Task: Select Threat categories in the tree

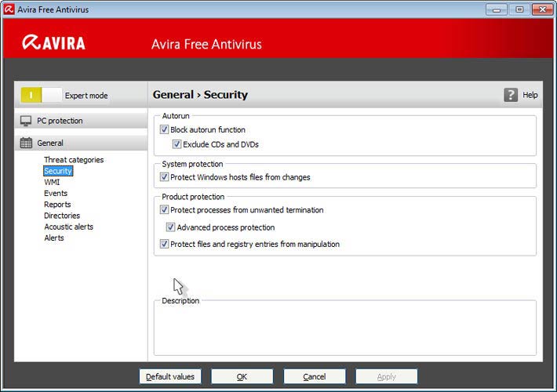Action: click(73, 160)
